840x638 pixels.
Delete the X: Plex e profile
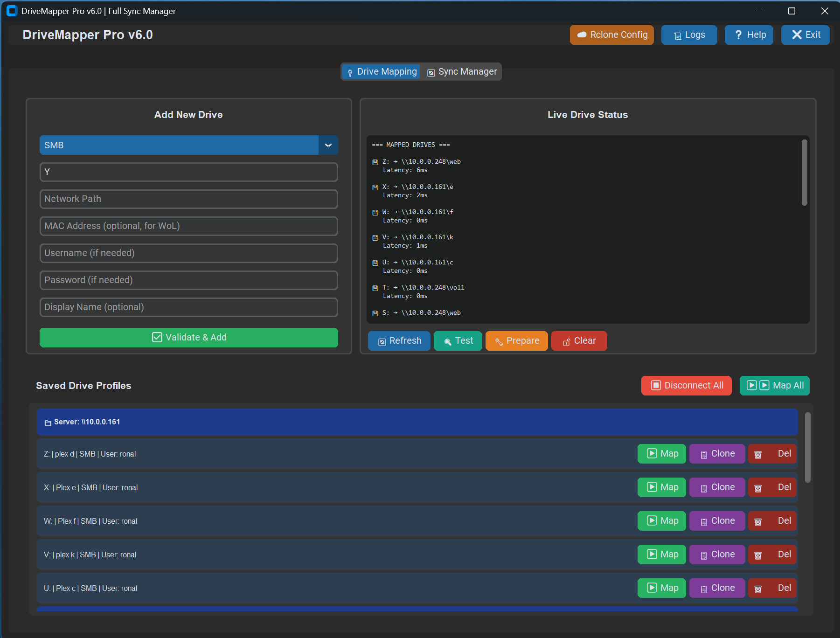(772, 487)
